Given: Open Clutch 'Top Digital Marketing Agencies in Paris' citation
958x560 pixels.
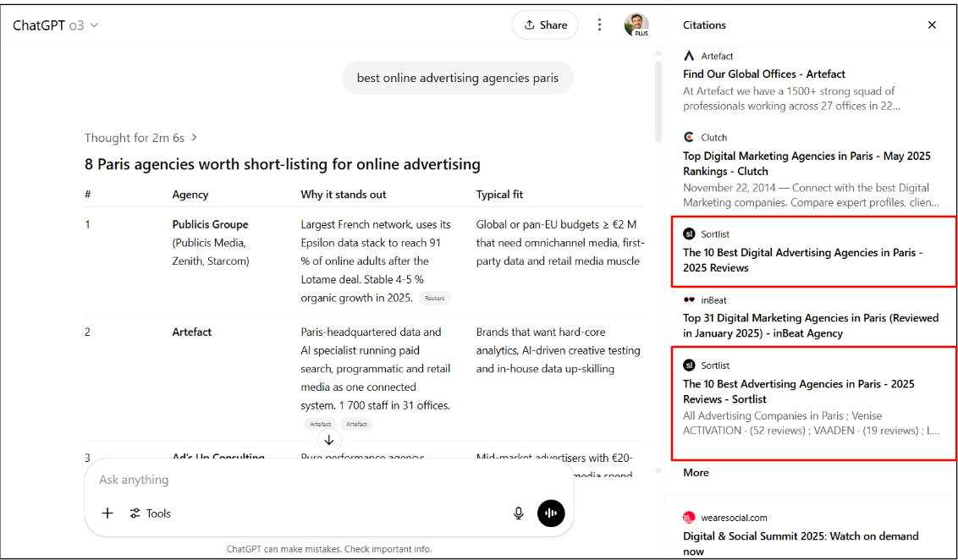Looking at the screenshot, I should point(807,163).
